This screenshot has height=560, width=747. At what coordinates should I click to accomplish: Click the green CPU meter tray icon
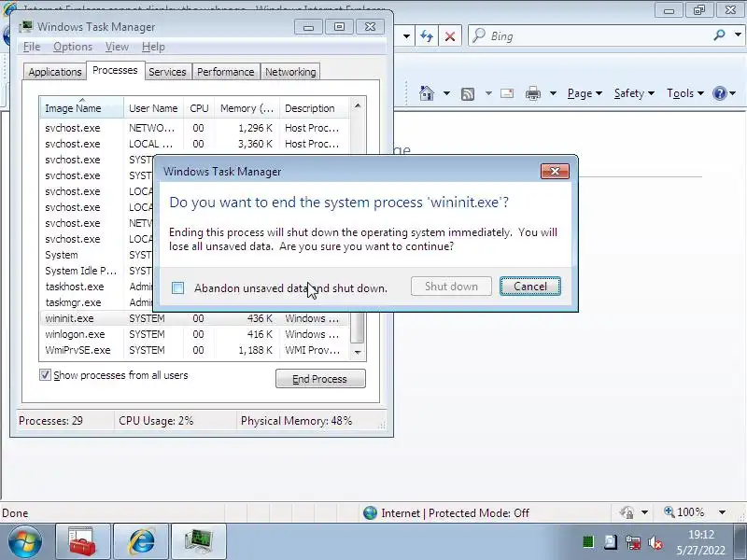point(588,542)
